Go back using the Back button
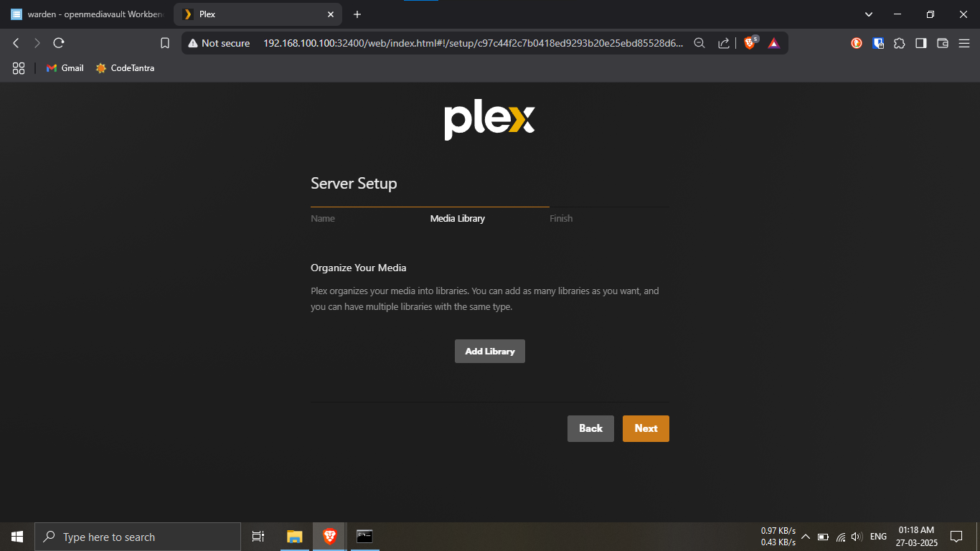The width and height of the screenshot is (980, 551). [590, 428]
